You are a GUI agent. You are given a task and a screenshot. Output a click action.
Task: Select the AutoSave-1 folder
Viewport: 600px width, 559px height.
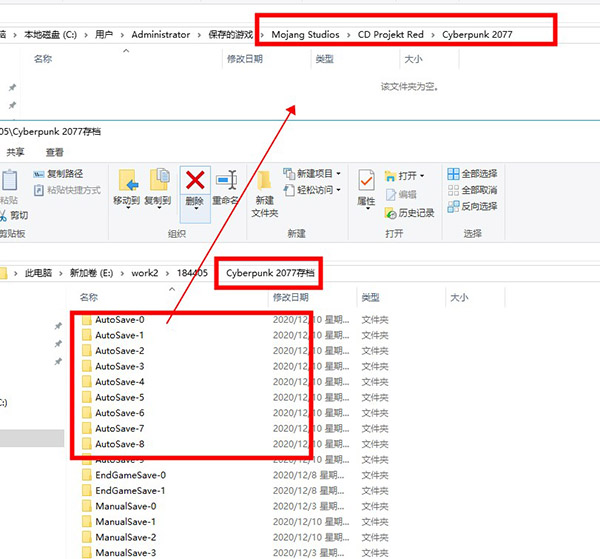(120, 336)
